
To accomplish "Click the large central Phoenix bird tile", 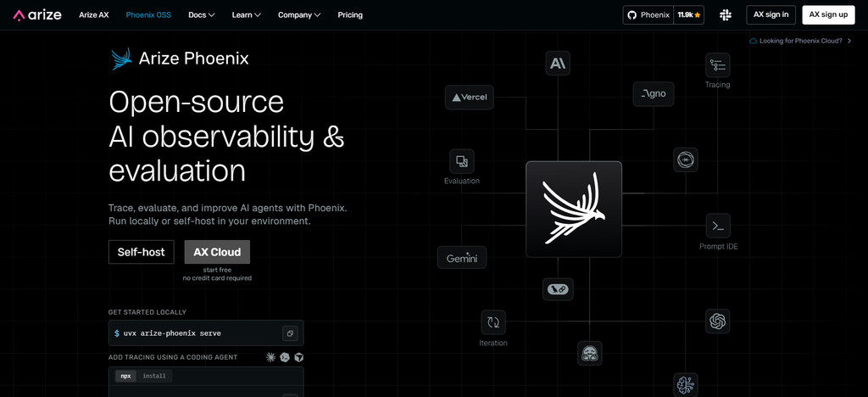I will click(x=574, y=210).
